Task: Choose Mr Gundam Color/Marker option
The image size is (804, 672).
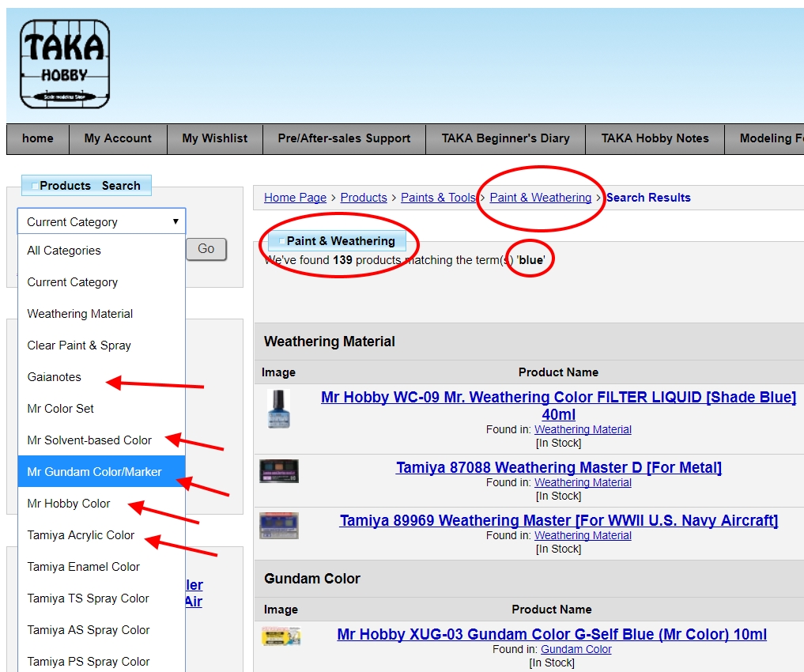Action: click(x=101, y=471)
